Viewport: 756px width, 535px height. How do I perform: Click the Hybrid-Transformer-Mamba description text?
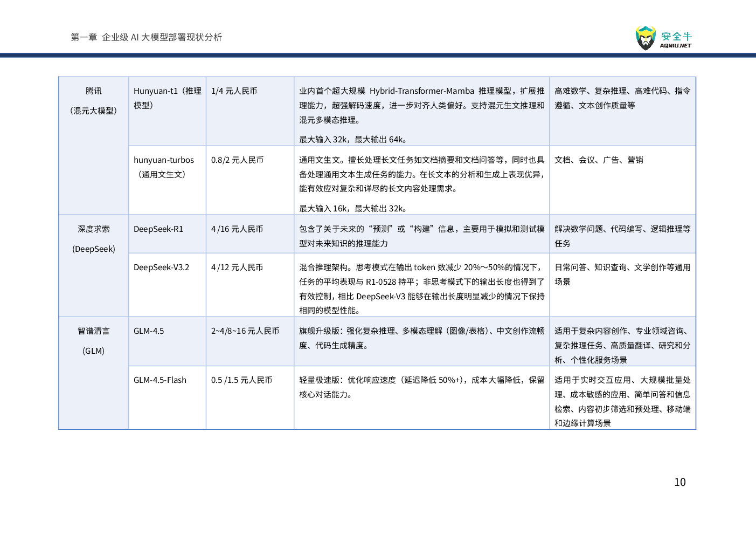pos(421,105)
